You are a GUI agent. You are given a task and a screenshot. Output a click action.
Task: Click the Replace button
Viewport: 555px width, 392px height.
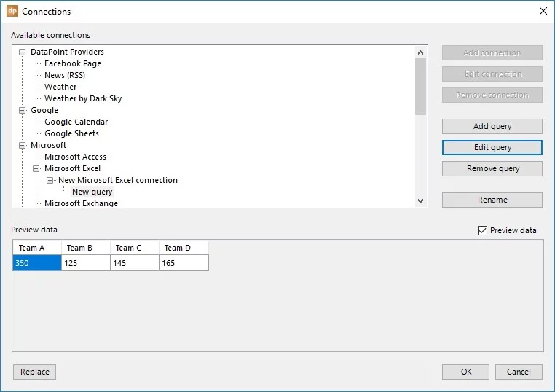point(34,372)
